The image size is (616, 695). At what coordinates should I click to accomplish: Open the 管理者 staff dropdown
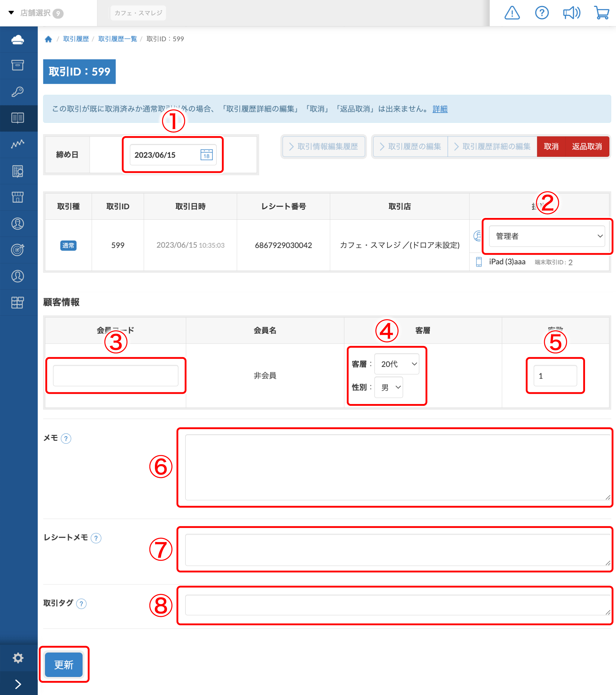click(547, 236)
